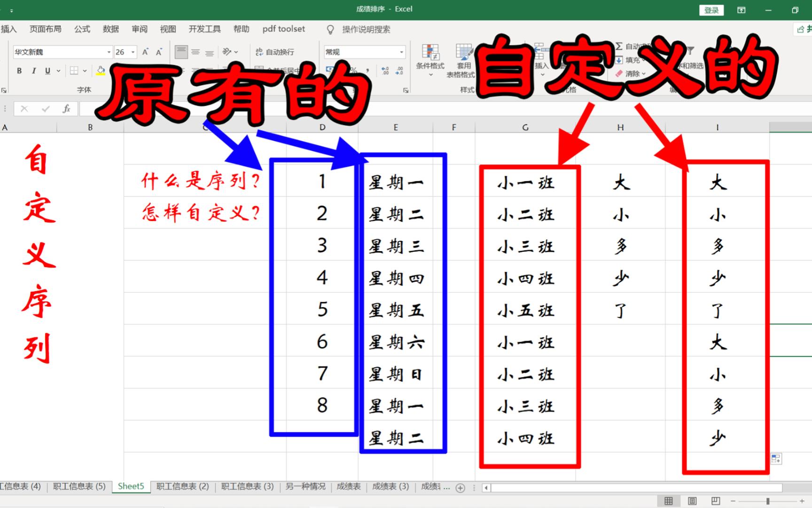Click auto fill options icon

click(x=776, y=459)
